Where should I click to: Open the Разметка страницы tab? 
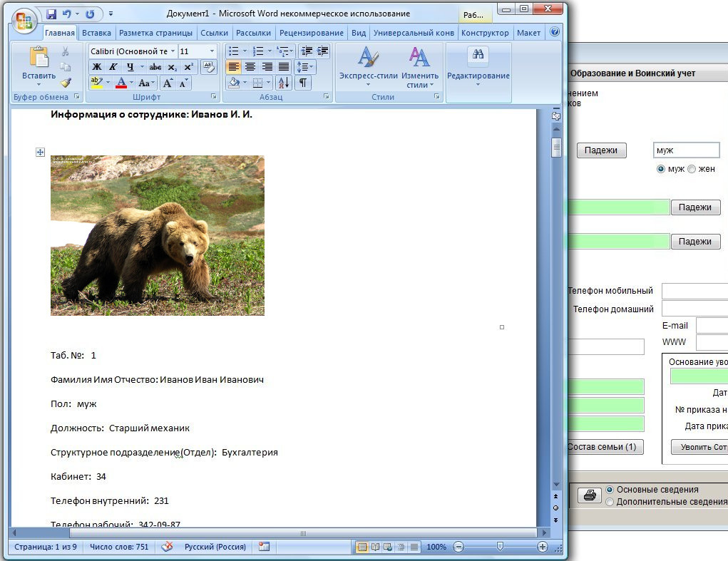155,33
